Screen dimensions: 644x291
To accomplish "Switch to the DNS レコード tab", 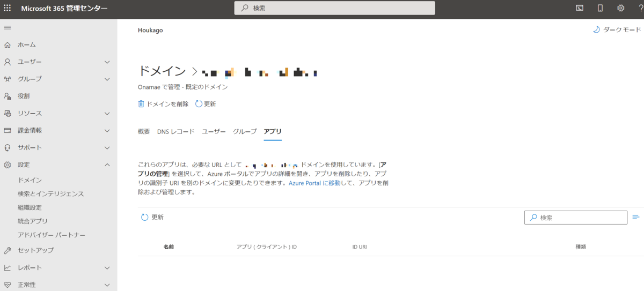I will pyautogui.click(x=176, y=131).
